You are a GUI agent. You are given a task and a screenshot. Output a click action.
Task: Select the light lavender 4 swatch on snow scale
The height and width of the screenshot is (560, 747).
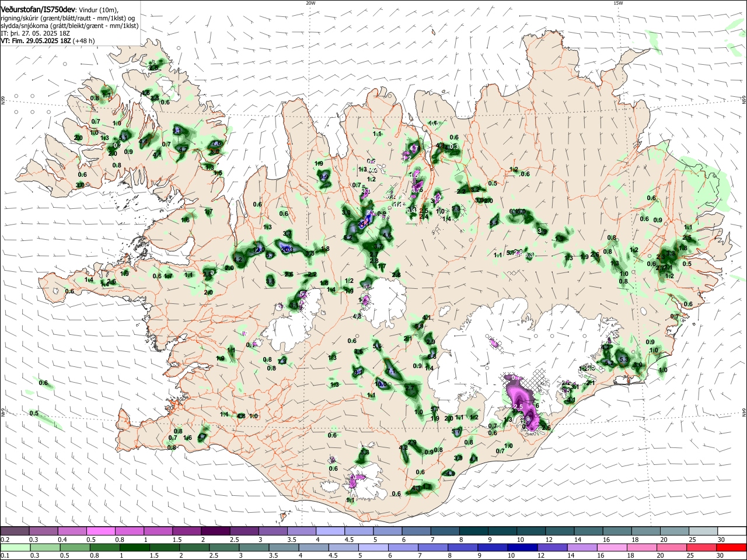tap(330, 531)
